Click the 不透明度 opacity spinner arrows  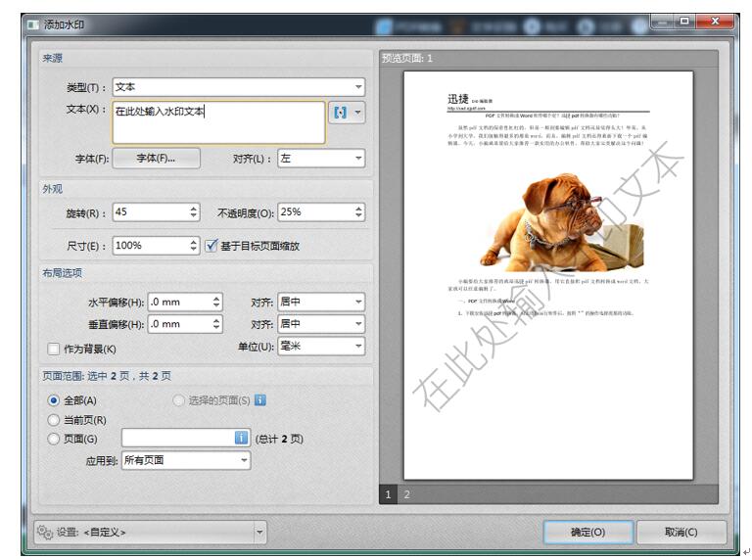coord(358,211)
